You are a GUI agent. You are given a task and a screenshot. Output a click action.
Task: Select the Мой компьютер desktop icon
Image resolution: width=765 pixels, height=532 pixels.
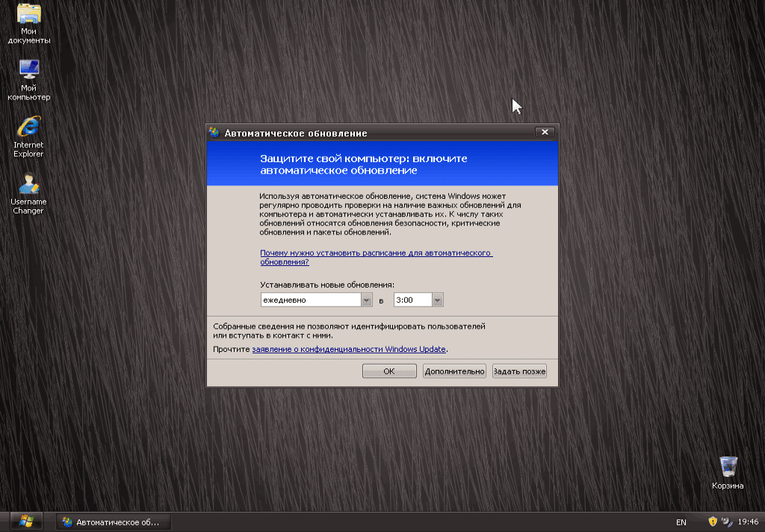pyautogui.click(x=29, y=80)
